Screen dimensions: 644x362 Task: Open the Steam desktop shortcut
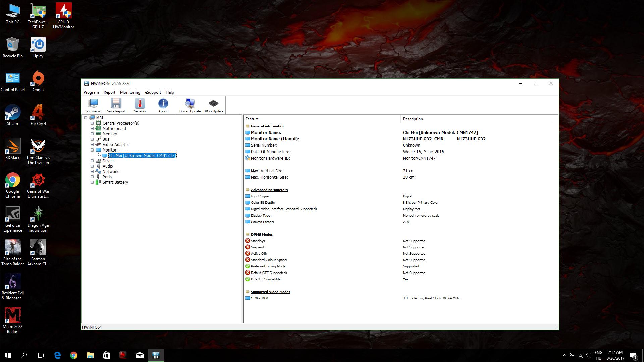[x=13, y=115]
